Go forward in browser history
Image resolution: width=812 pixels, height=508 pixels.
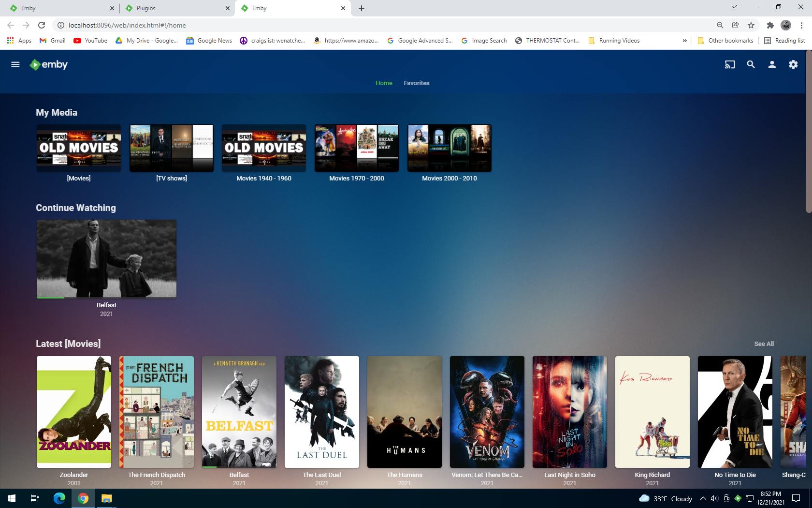coord(26,25)
